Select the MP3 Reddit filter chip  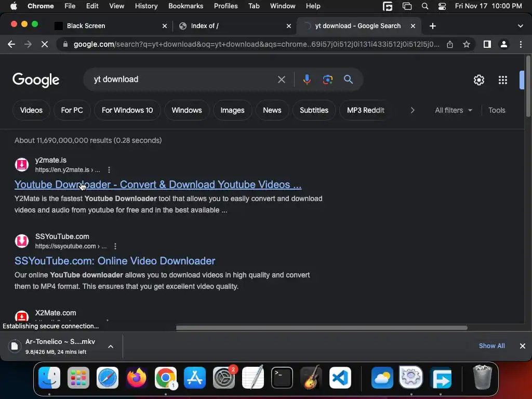coord(366,110)
